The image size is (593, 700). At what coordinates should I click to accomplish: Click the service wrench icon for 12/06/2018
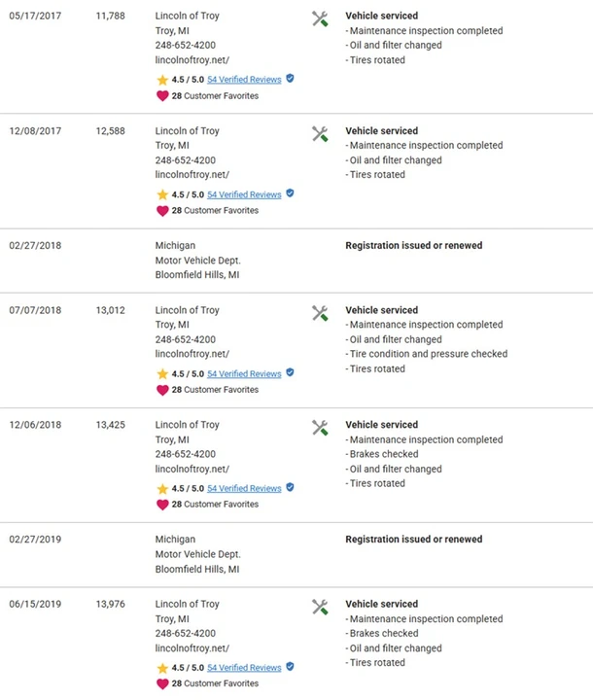click(x=320, y=428)
